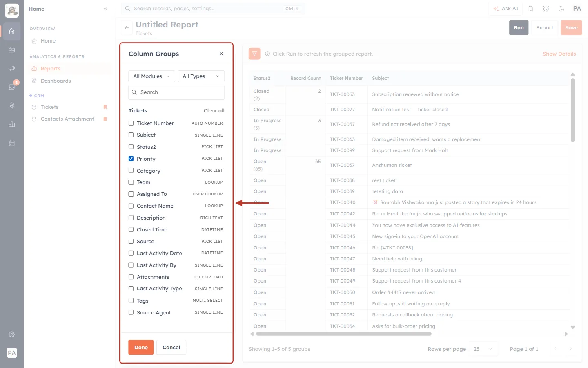Click the bookmark icon in top bar
The width and height of the screenshot is (588, 368).
pyautogui.click(x=531, y=9)
